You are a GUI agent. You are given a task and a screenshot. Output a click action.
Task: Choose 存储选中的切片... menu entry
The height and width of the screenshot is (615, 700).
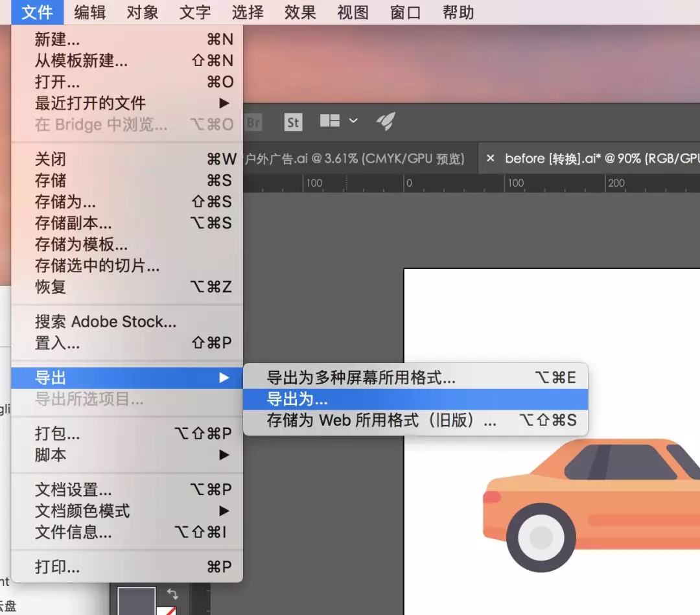pos(127,266)
